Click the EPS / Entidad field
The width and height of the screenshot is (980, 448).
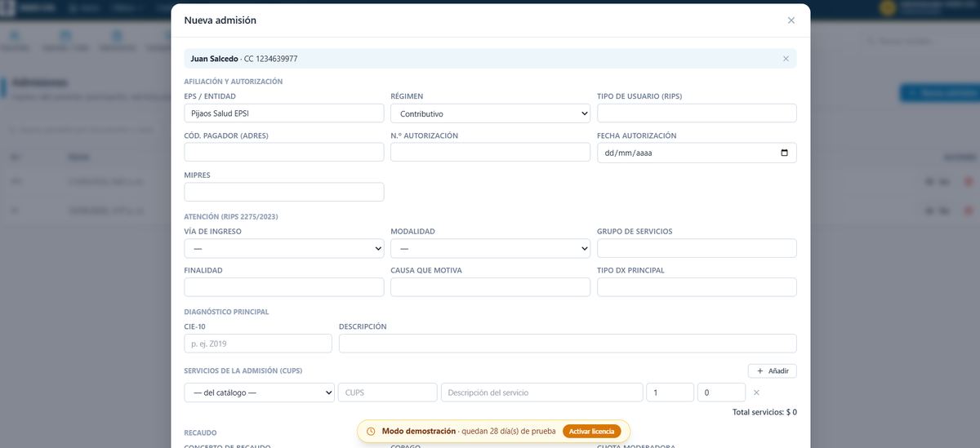(x=284, y=113)
